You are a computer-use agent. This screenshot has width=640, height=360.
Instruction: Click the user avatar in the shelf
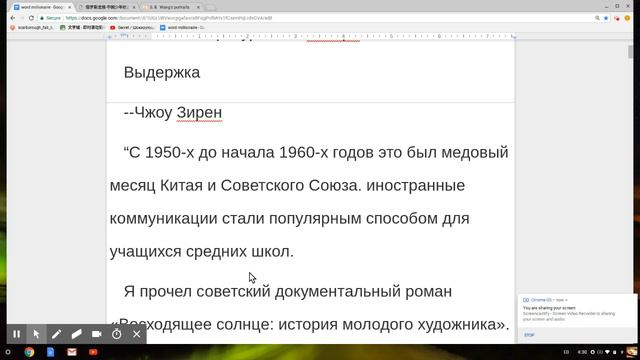pyautogui.click(x=632, y=352)
